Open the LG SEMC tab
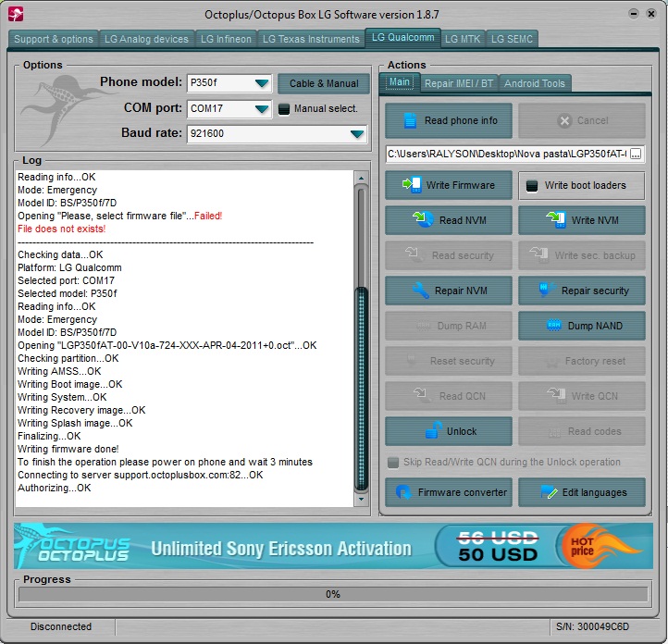668x644 pixels. (512, 39)
